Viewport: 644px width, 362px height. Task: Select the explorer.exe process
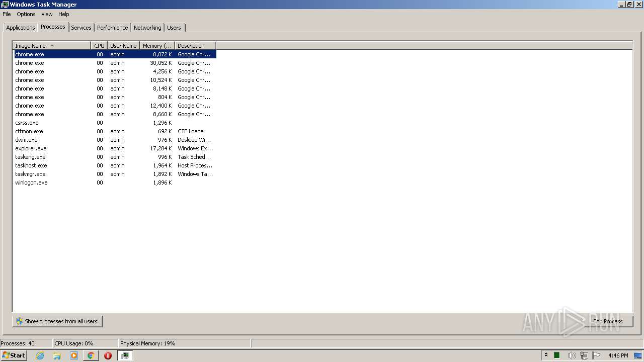tap(115, 148)
